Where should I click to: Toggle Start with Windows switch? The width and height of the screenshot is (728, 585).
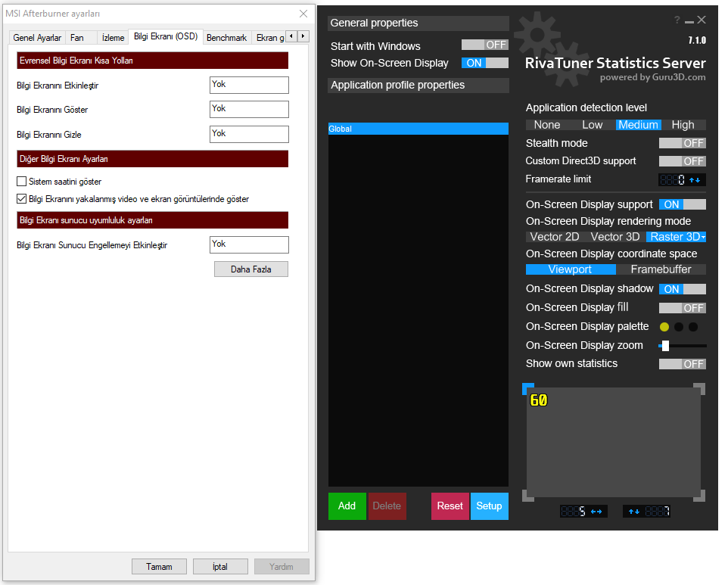tap(485, 45)
